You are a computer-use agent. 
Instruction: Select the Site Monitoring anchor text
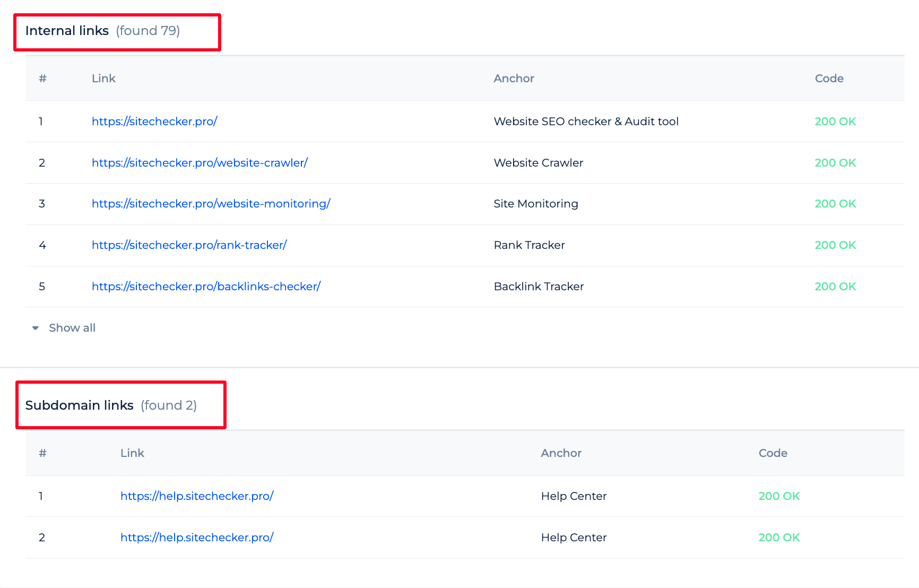(536, 204)
